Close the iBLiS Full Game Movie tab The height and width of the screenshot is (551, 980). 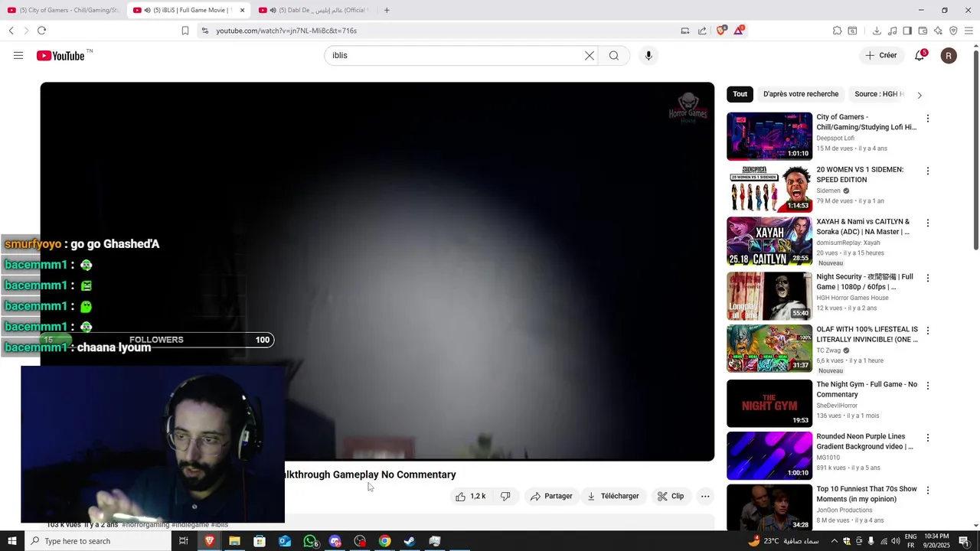[242, 10]
